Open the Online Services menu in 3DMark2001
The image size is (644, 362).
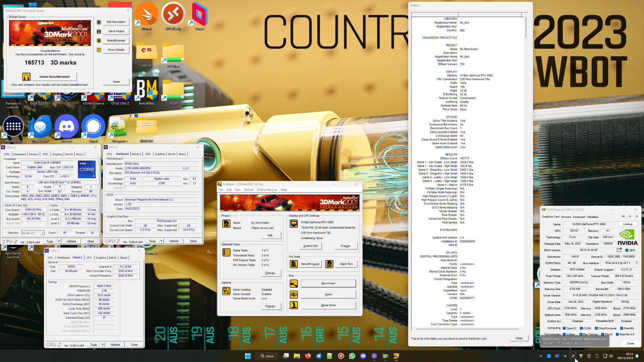pos(267,190)
